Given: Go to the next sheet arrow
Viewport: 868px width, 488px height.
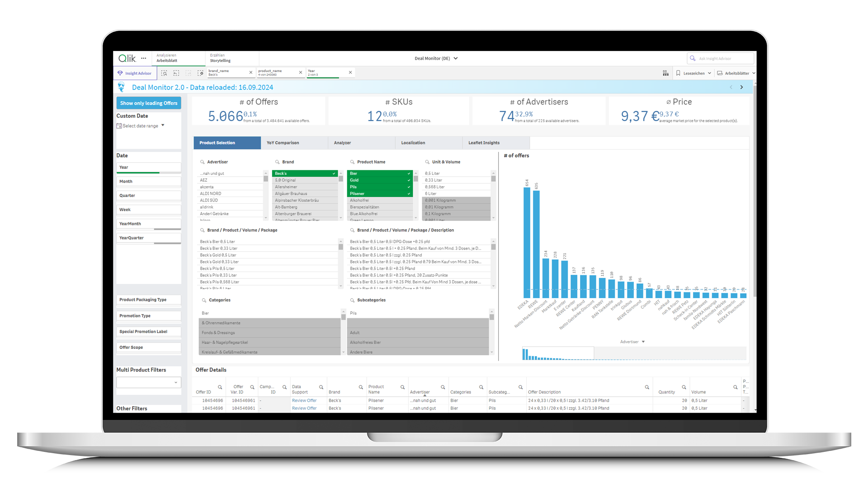Looking at the screenshot, I should [x=742, y=87].
